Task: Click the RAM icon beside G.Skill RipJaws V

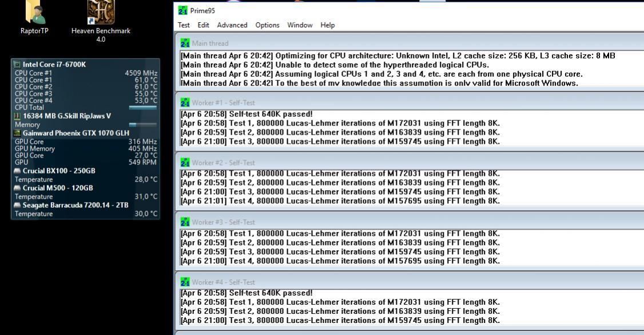Action: pyautogui.click(x=17, y=116)
